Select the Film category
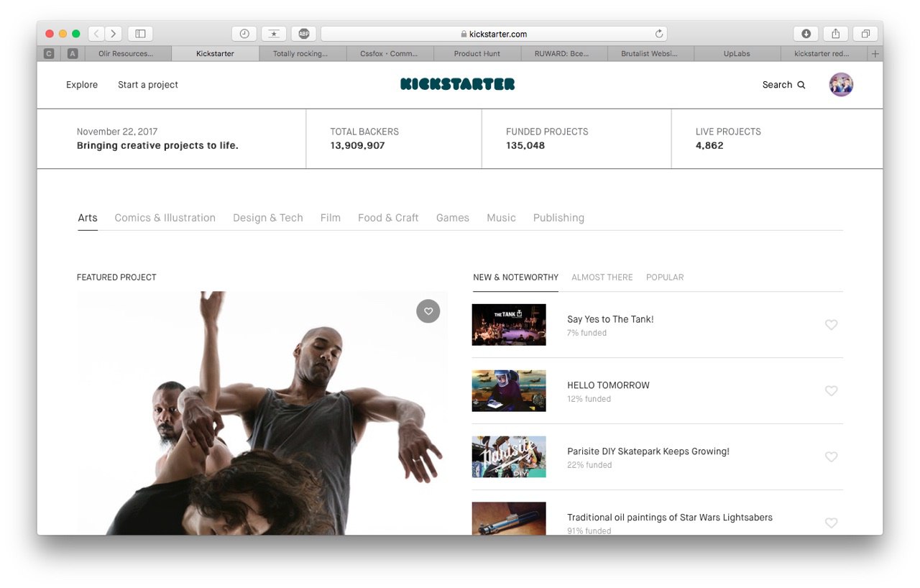This screenshot has height=588, width=920. click(331, 218)
